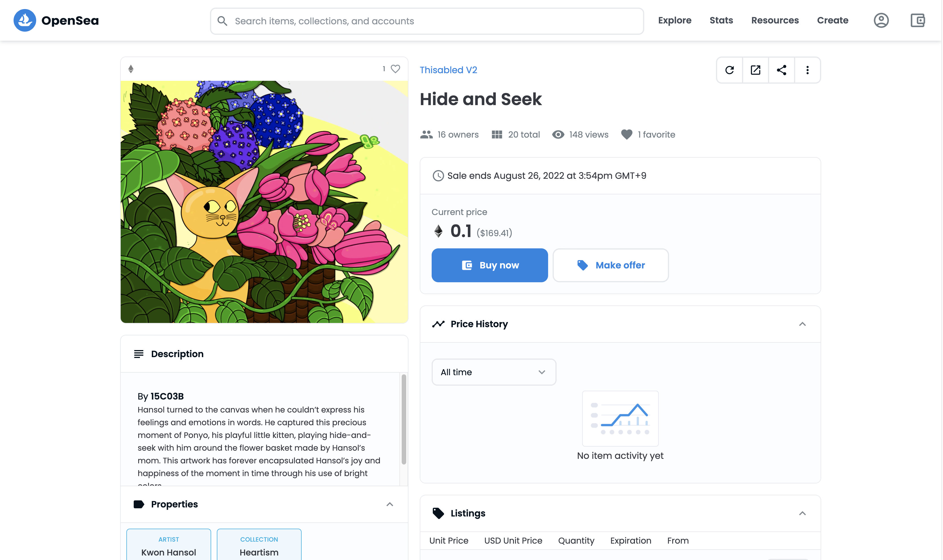
Task: Open the Stats menu
Action: coord(721,20)
